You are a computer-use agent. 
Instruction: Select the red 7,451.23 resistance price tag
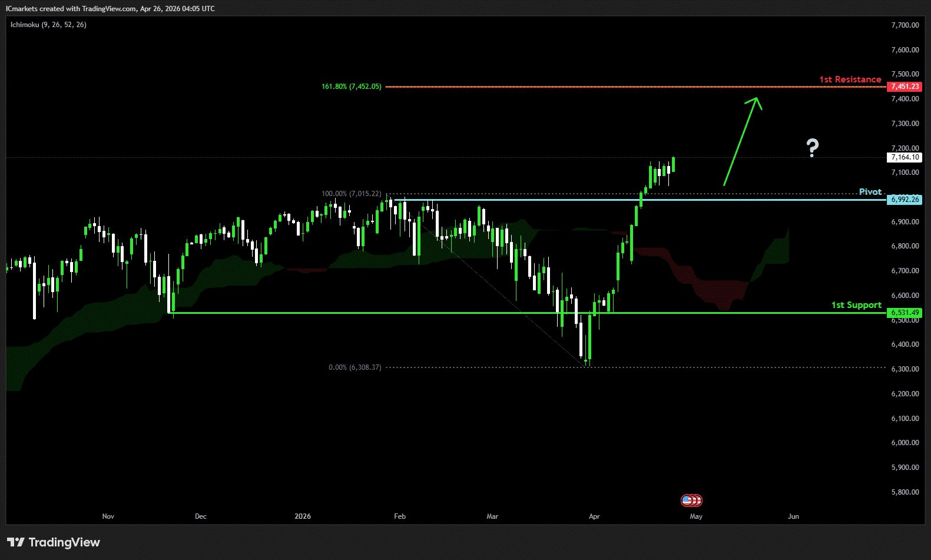tap(905, 87)
